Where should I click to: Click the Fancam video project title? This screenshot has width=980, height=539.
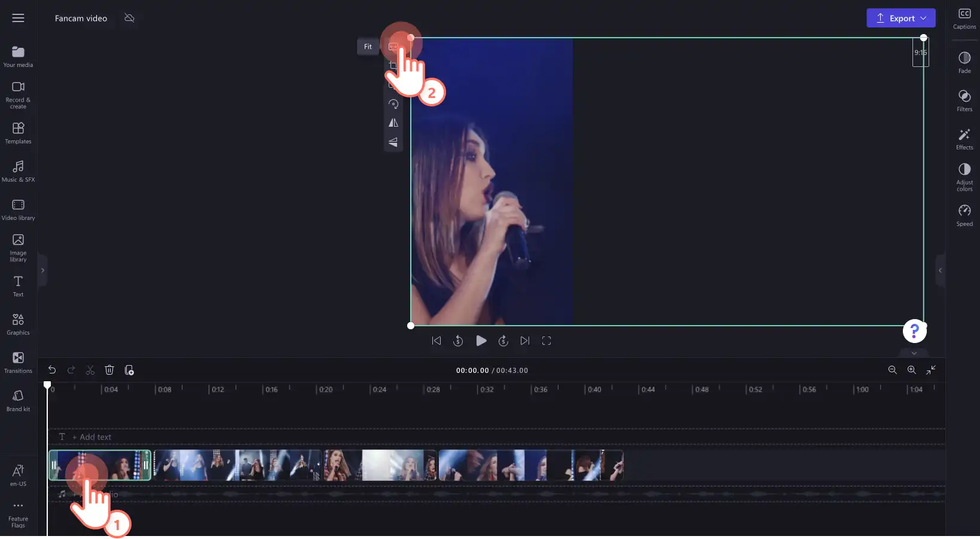click(81, 19)
